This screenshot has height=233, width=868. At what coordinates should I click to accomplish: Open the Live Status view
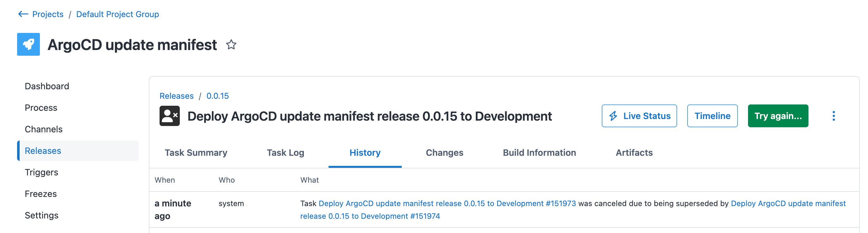(639, 116)
